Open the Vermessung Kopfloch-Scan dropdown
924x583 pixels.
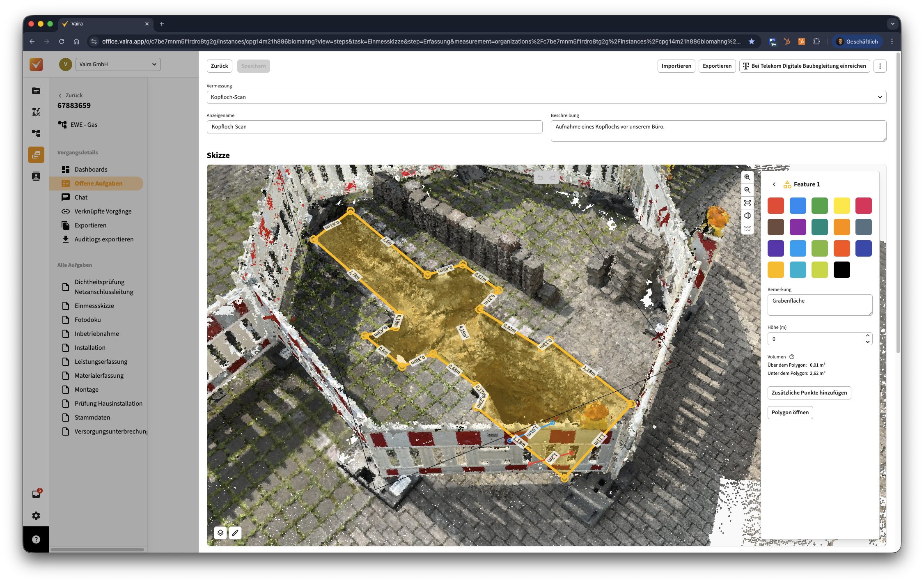coord(546,97)
